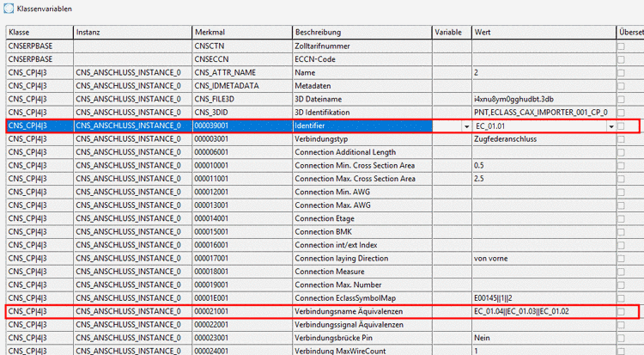Click the value 2.5 cell
The image size is (644, 355).
(x=544, y=179)
